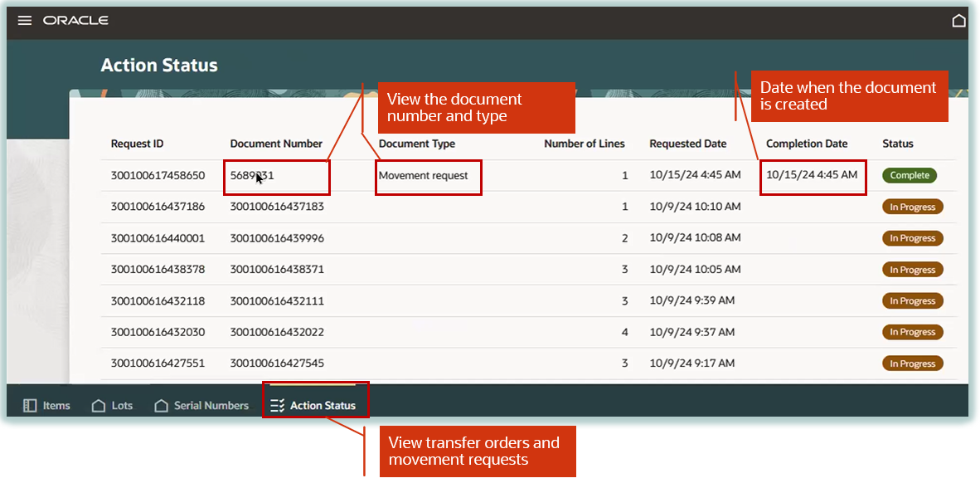Screen dimensions: 980x483
Task: Open the hamburger navigation menu
Action: 24,21
